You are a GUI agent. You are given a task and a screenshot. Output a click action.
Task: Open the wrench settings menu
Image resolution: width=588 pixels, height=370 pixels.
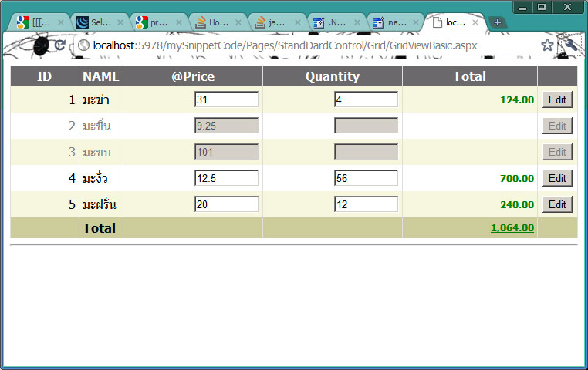pos(570,45)
